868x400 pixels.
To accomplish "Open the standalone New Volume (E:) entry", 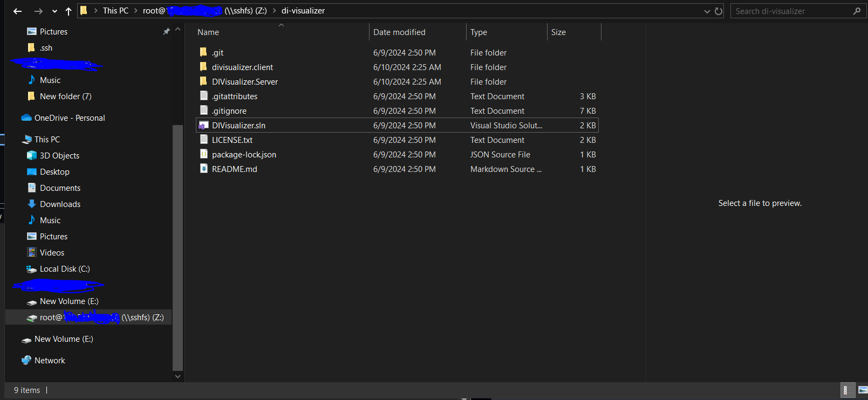I will click(64, 339).
